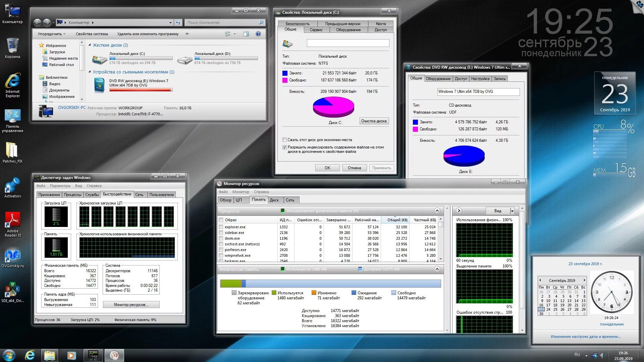Open address bar history dropdown
This screenshot has width=644, height=362.
pos(170,22)
